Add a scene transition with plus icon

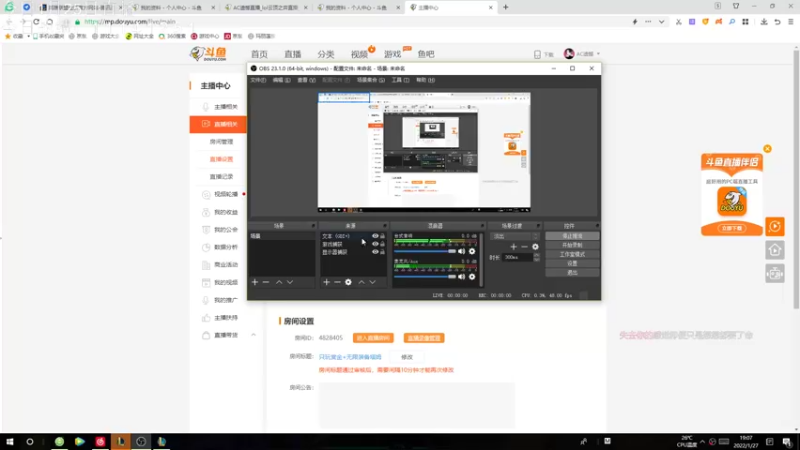[x=514, y=247]
